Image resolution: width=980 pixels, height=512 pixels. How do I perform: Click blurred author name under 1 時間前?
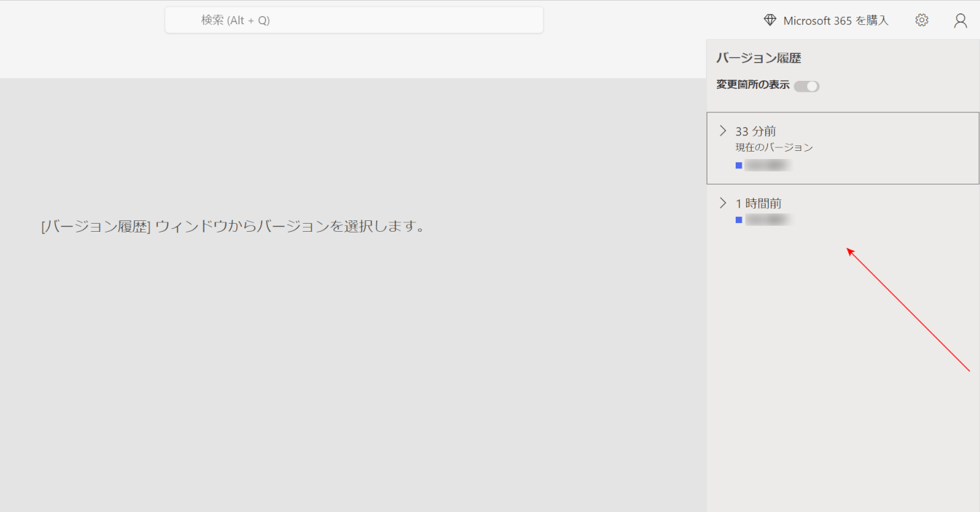pyautogui.click(x=767, y=220)
